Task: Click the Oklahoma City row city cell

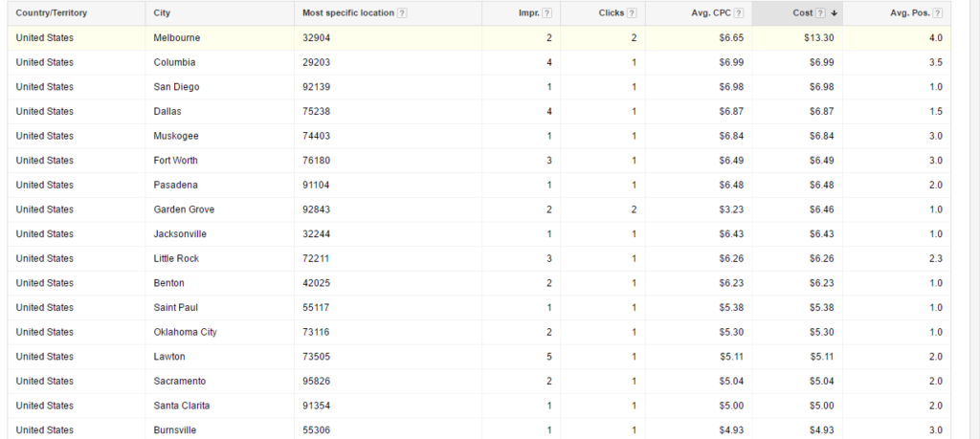Action: click(185, 332)
